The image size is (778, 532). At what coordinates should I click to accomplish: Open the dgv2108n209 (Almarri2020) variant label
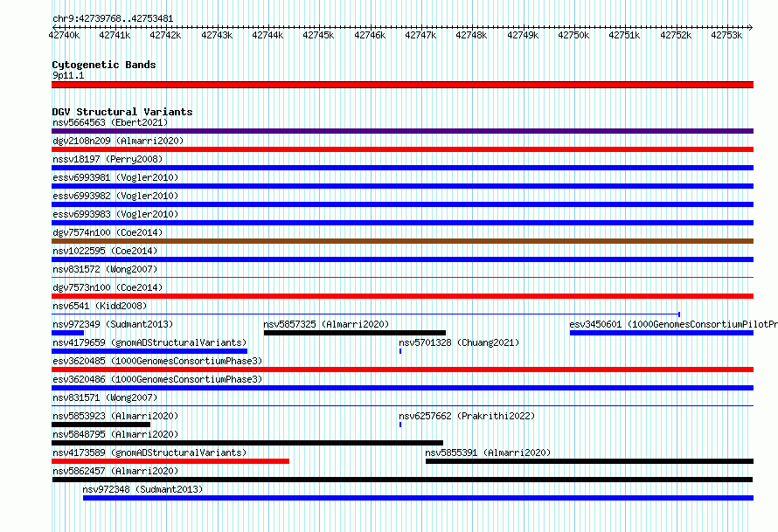(118, 141)
